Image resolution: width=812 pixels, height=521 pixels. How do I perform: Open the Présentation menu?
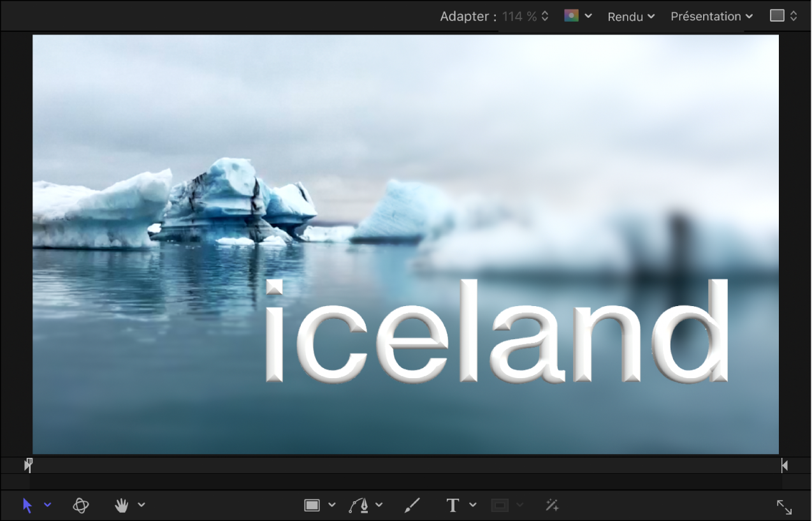click(712, 17)
